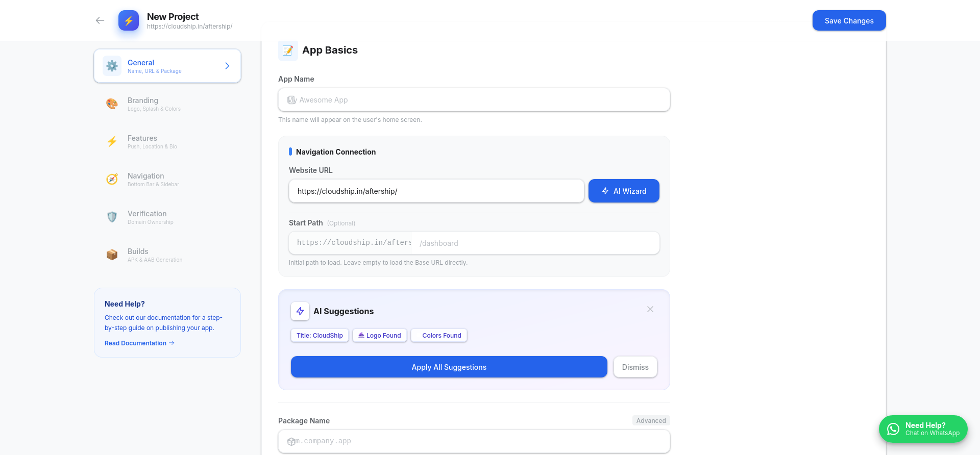Click the Save Changes button
Screen dimensions: 980x455
[849, 20]
